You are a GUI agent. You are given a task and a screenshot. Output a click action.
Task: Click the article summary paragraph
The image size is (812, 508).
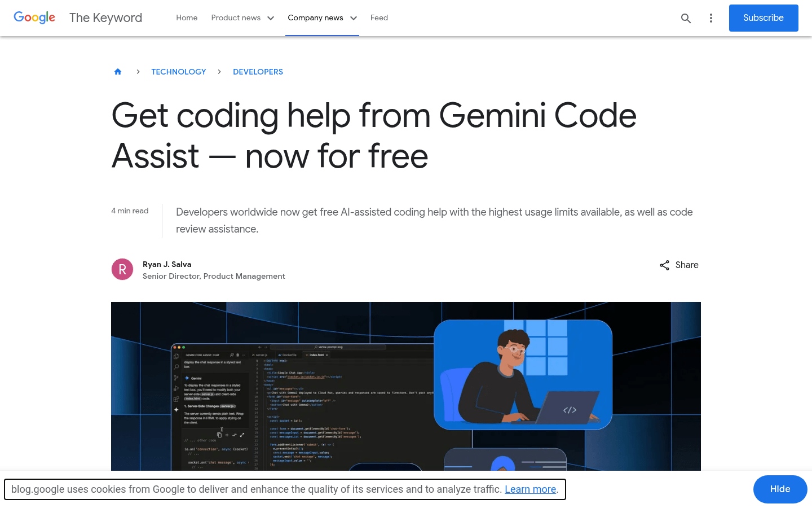[434, 221]
